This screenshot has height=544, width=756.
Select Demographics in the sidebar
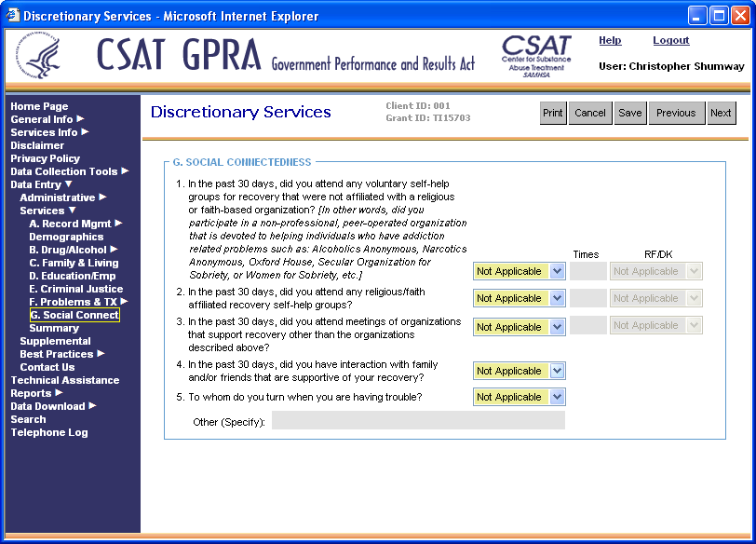[x=66, y=237]
